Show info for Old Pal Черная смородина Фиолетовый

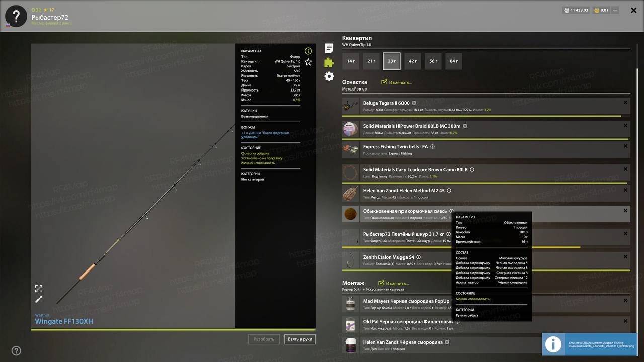tap(457, 322)
